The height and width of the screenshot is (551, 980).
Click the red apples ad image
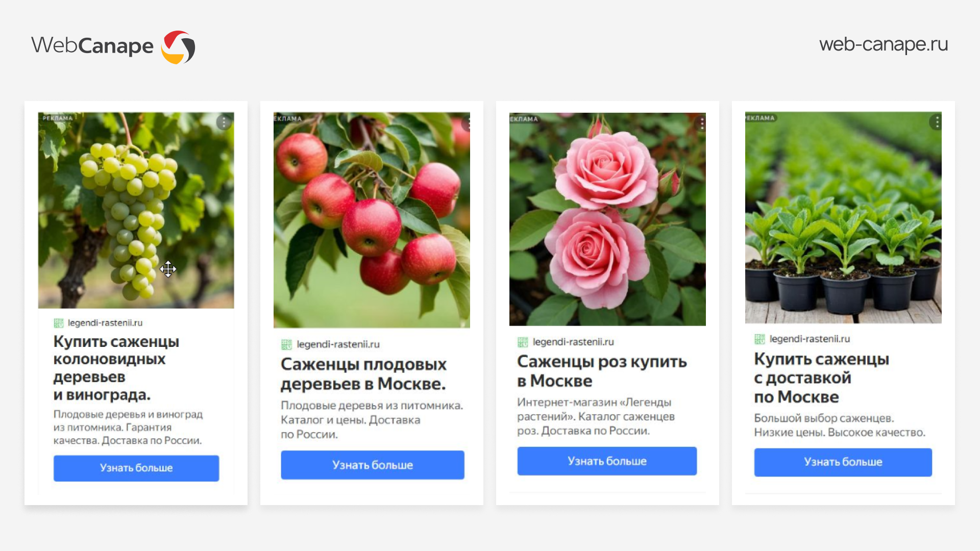[372, 220]
